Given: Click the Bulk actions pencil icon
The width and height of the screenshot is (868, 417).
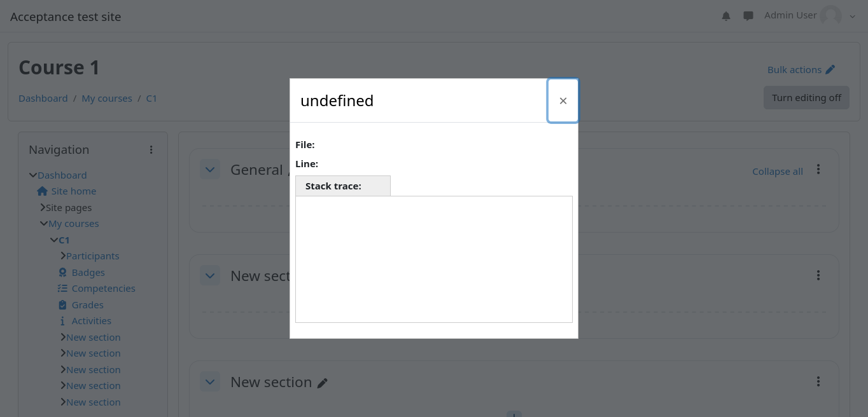Looking at the screenshot, I should pyautogui.click(x=830, y=70).
